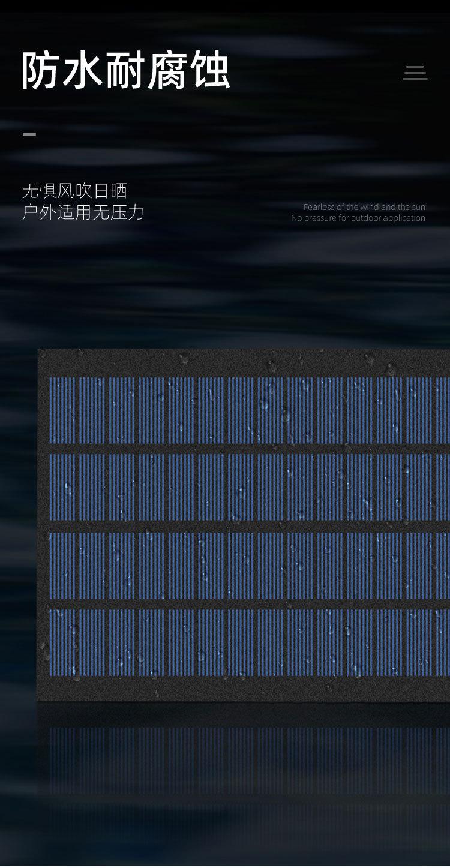Viewport: 450px width, 868px height.
Task: Click the 防水耐腐蚀 headline
Action: coord(125,71)
